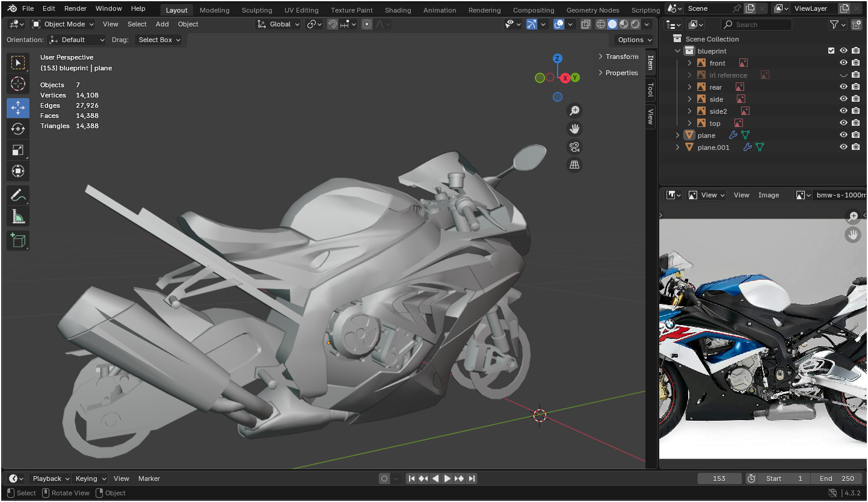Select the Scale tool
This screenshot has width=868, height=502.
click(18, 150)
